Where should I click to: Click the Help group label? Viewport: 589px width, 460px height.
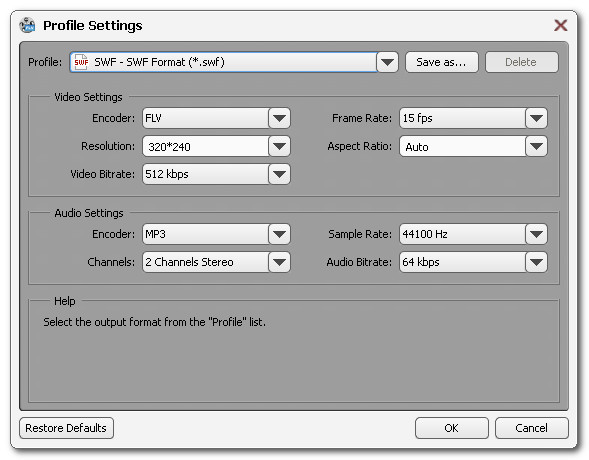[65, 301]
